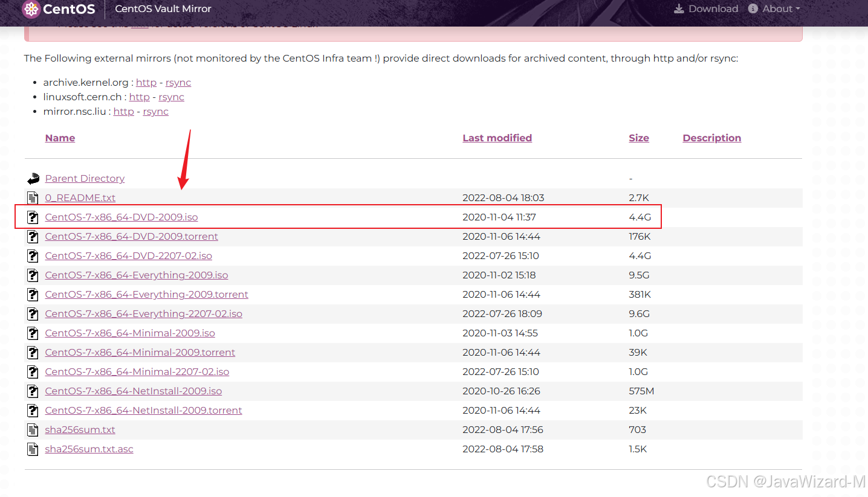The image size is (868, 497).
Task: Click the icon beside CentOS-7-x86_64-DVD-2207-02.iso
Action: pyautogui.click(x=33, y=256)
